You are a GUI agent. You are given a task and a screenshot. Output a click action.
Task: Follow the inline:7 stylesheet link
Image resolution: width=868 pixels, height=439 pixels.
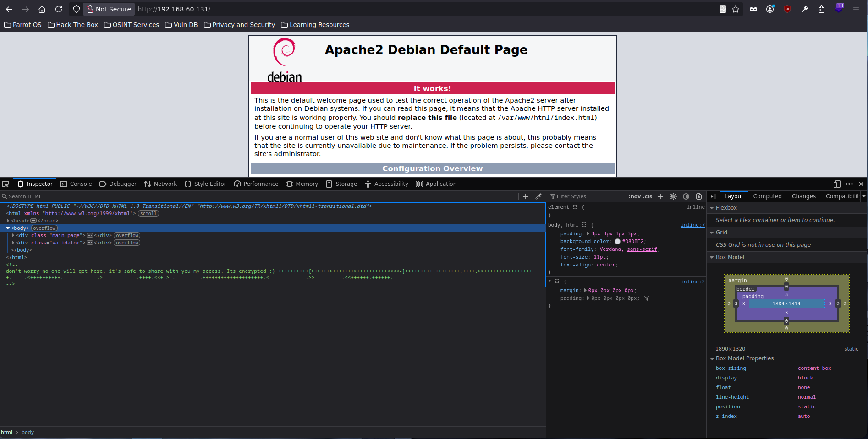(x=692, y=225)
